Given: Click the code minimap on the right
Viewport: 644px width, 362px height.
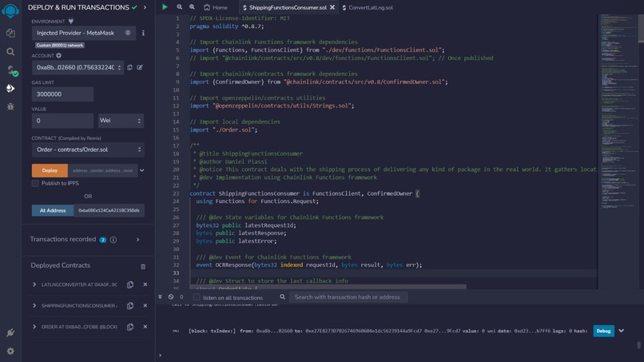Looking at the screenshot, I should [618, 111].
